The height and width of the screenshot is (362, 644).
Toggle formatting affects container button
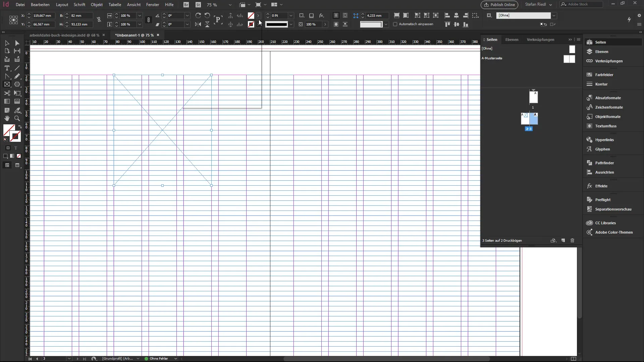[x=8, y=148]
